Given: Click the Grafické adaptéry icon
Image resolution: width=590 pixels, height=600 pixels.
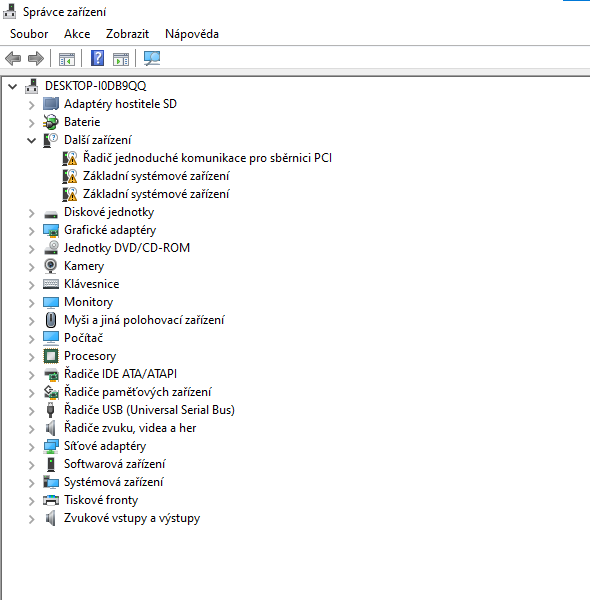Looking at the screenshot, I should 51,230.
